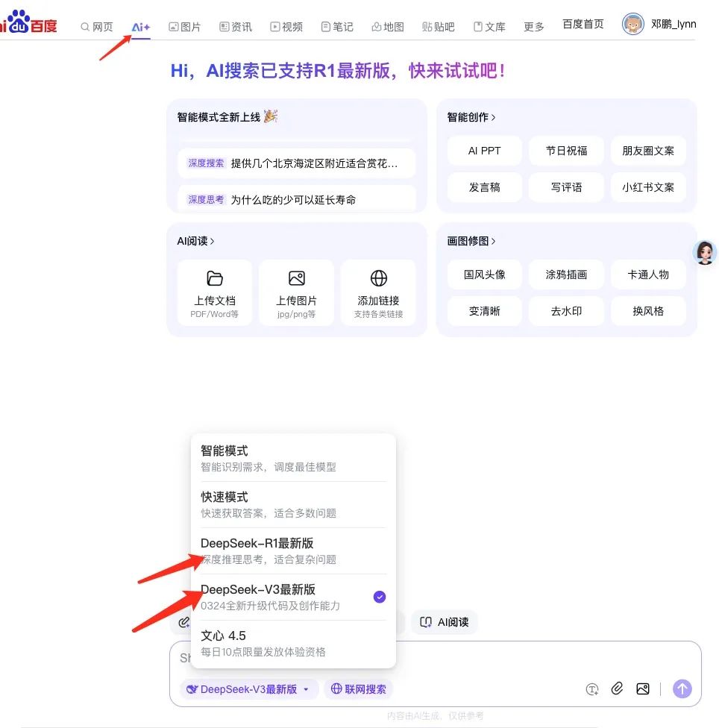Screen dimensions: 719x728
Task: Select the 深度思考 longevity question suggestion
Action: (297, 200)
